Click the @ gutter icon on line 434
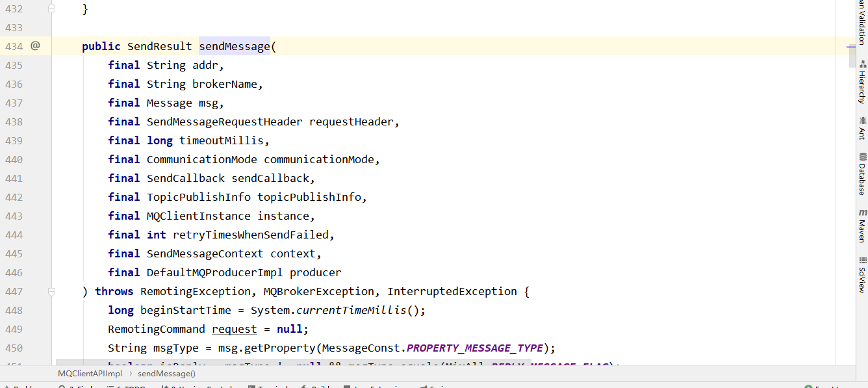 tap(35, 45)
